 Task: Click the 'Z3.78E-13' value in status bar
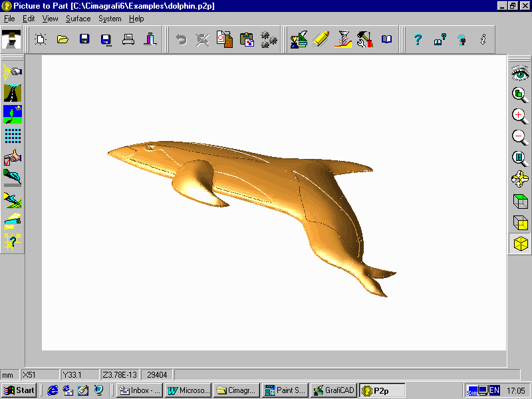[120, 375]
